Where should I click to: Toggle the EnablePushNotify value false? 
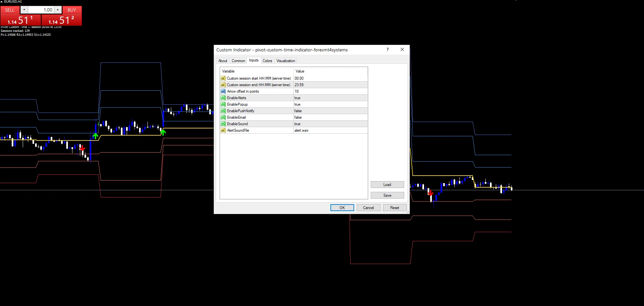[x=330, y=111]
